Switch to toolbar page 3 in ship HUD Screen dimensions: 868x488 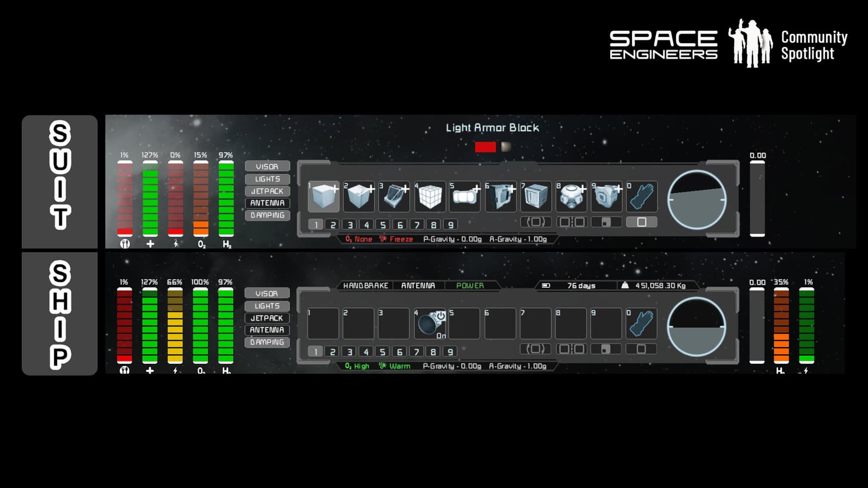[x=349, y=352]
